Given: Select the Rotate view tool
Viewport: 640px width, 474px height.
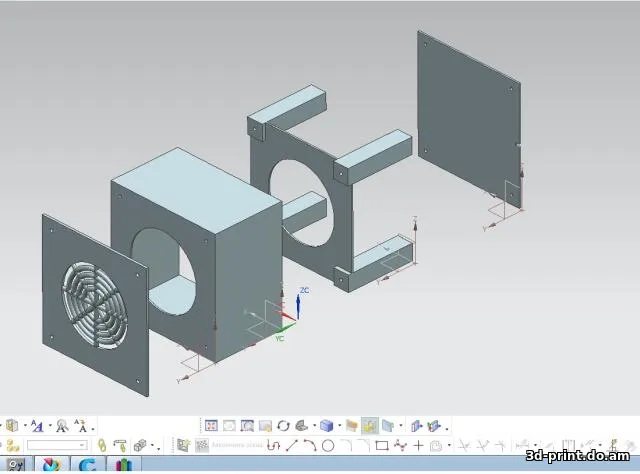Looking at the screenshot, I should pos(283,425).
